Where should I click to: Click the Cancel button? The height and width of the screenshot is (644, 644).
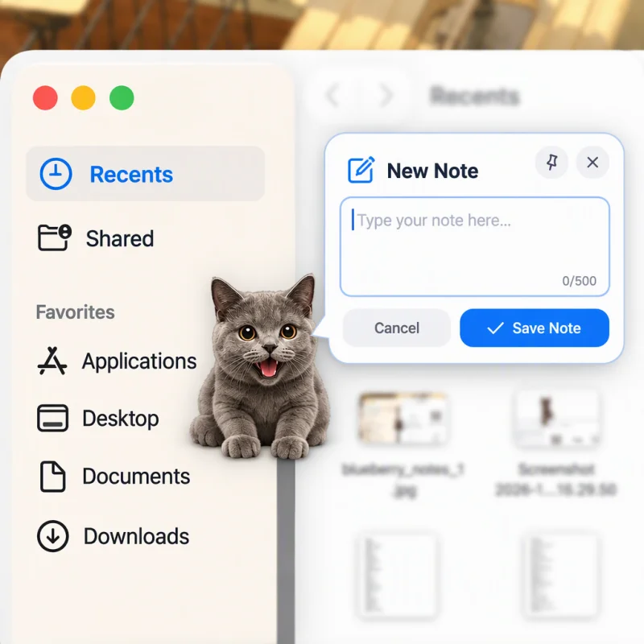[397, 328]
